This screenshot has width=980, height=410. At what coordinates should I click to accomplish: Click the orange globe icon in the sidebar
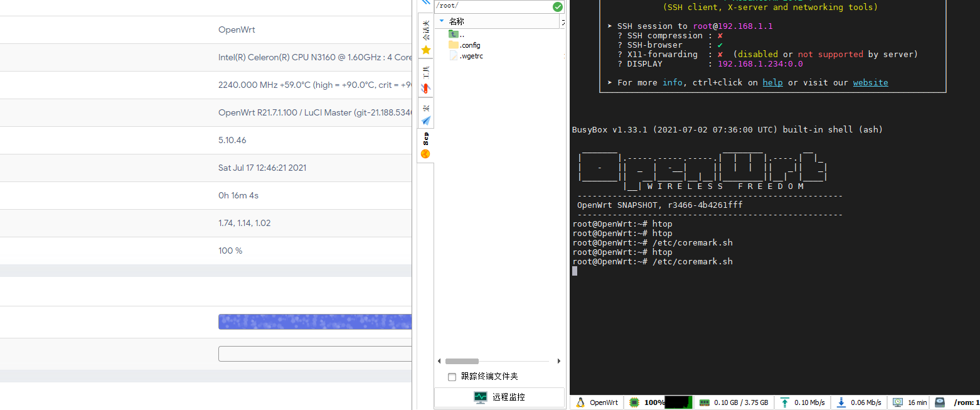[425, 153]
